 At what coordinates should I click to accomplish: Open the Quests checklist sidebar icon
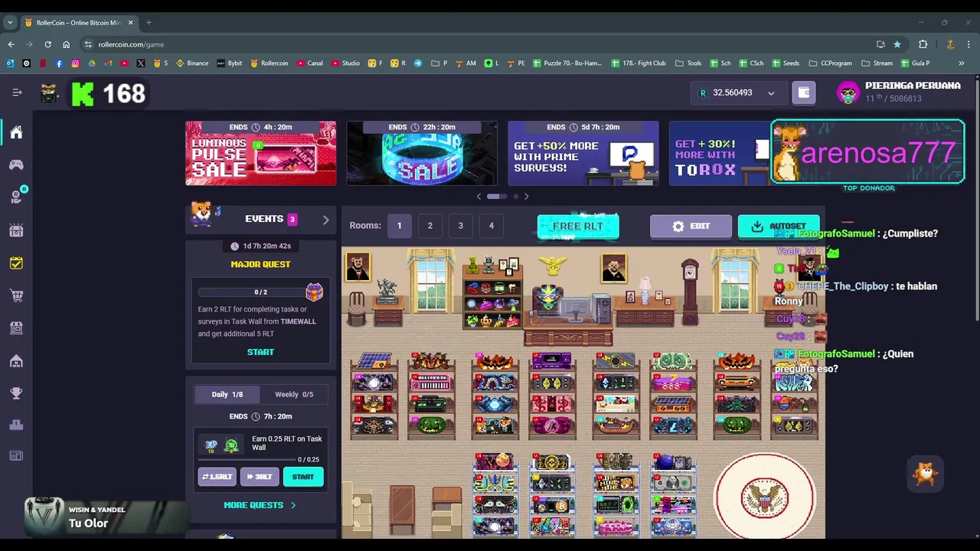pyautogui.click(x=16, y=263)
